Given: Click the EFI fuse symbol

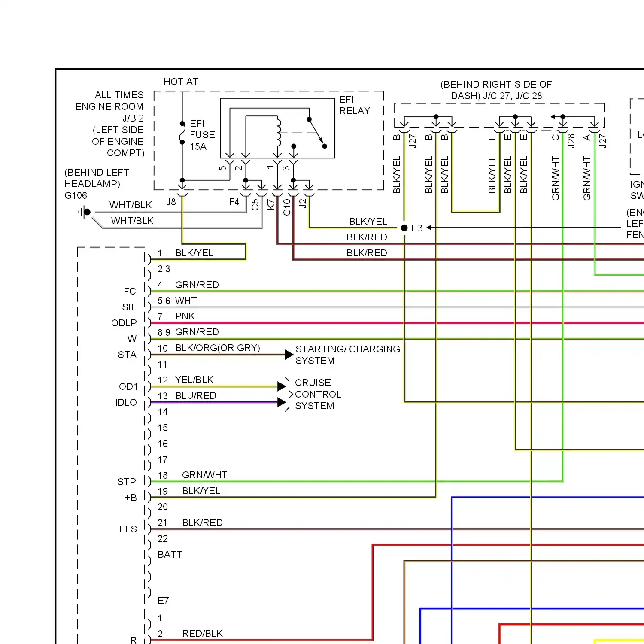Looking at the screenshot, I should (182, 133).
